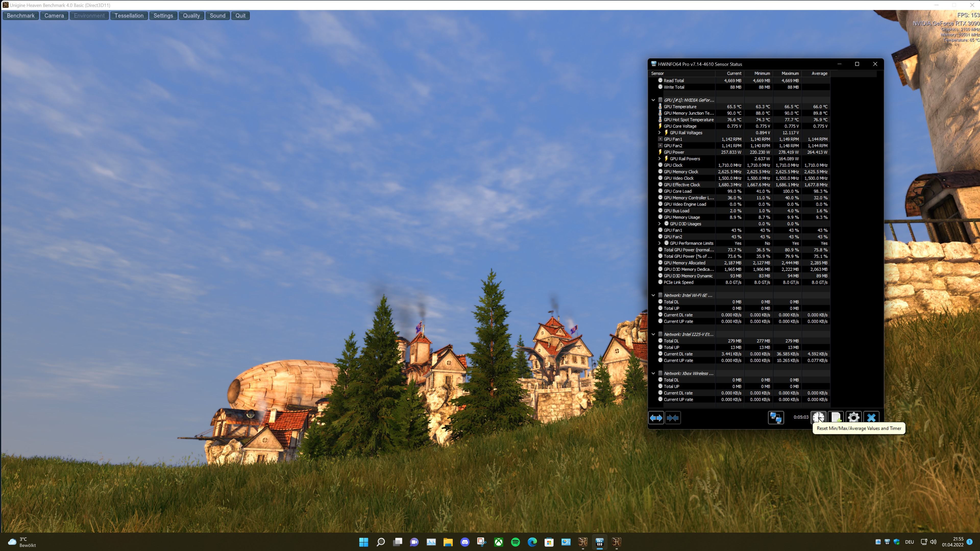Start sensor logging with the sheet icon
This screenshot has height=551, width=980.
836,418
